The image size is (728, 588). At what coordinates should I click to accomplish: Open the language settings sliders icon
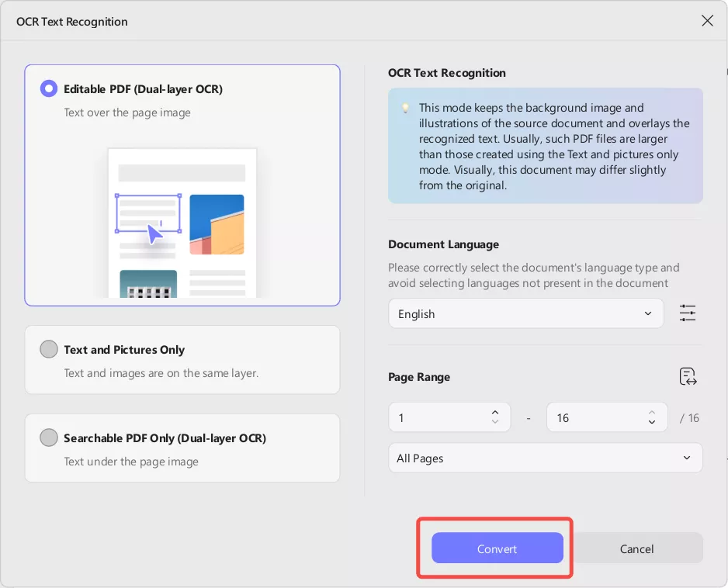coord(688,313)
